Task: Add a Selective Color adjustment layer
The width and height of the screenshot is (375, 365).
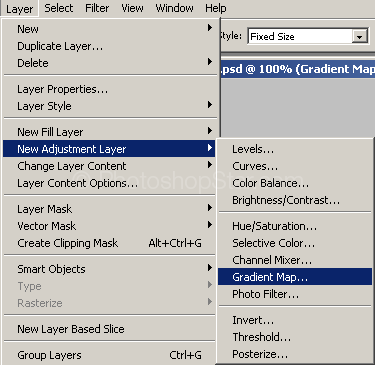Action: tap(295, 243)
